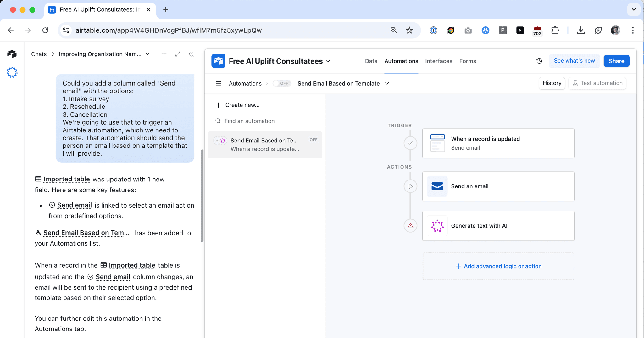Open the chat title dropdown chevron
The height and width of the screenshot is (338, 644).
[x=147, y=54]
